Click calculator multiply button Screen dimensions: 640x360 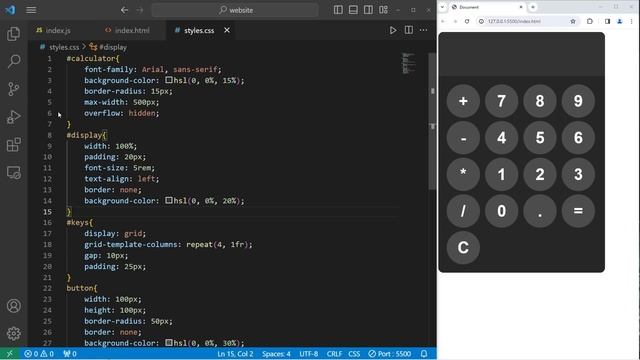point(463,174)
